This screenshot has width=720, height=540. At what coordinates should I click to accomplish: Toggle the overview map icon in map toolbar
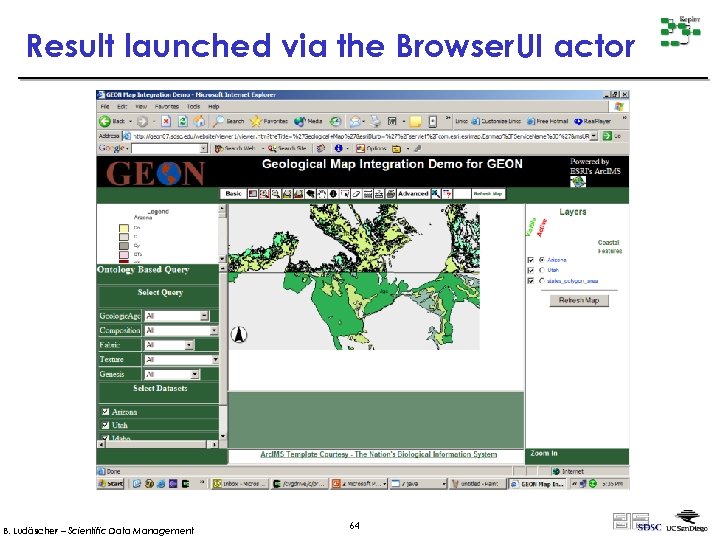coord(253,194)
